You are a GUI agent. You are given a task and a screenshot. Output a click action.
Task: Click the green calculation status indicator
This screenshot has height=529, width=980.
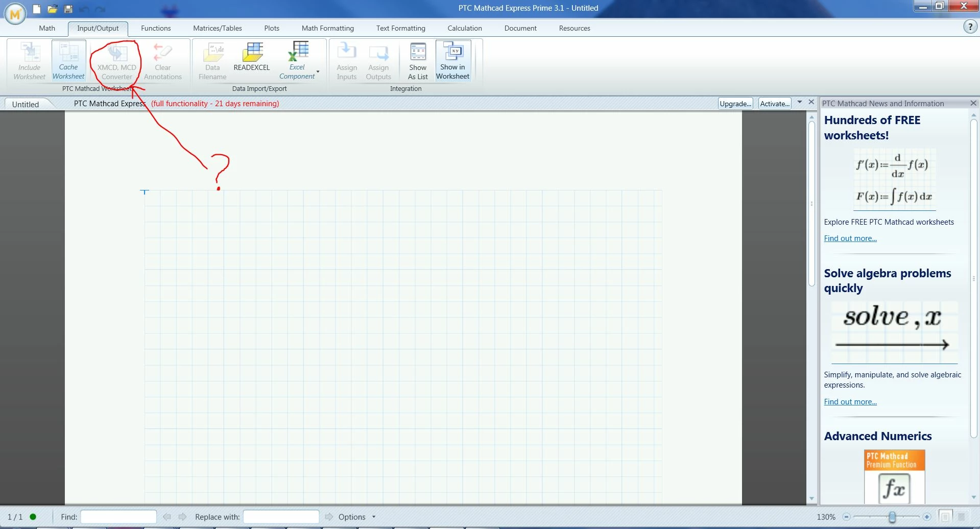point(33,517)
